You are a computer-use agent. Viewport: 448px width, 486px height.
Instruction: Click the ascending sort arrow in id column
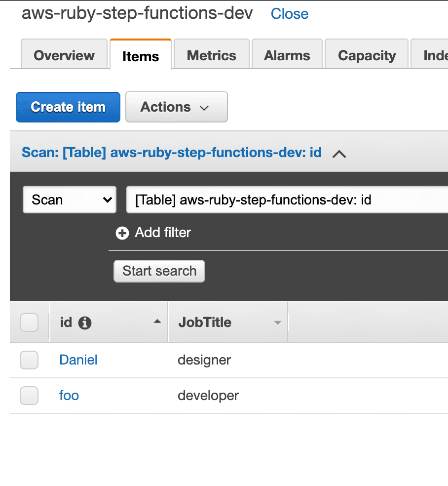tap(157, 322)
